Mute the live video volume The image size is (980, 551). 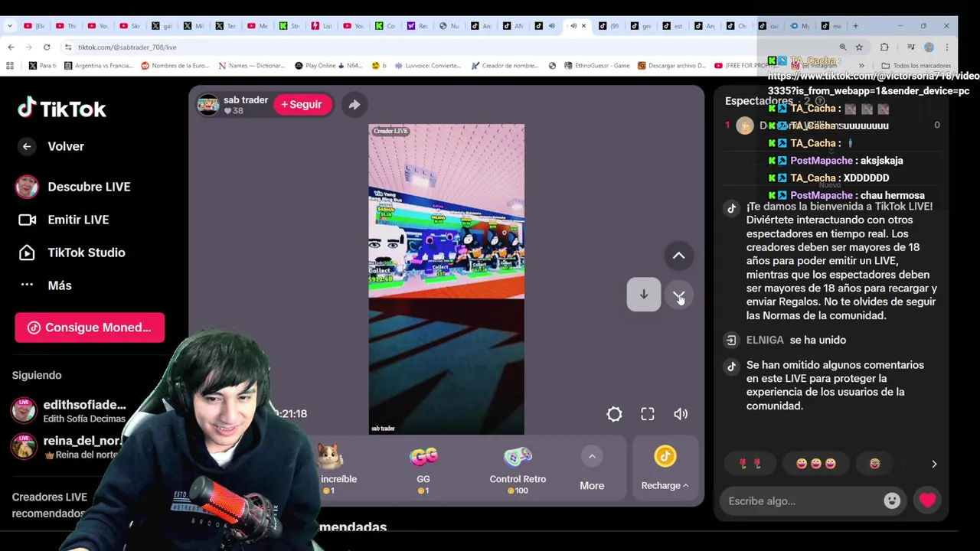click(x=681, y=414)
